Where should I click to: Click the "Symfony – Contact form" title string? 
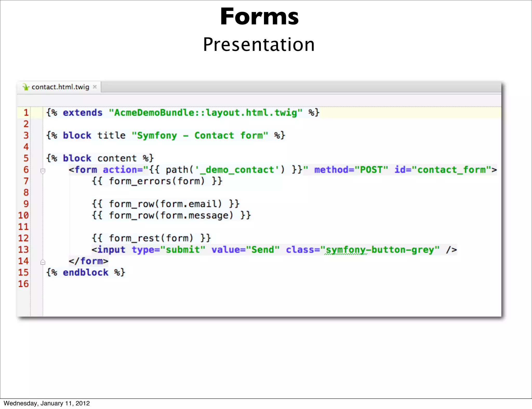(x=200, y=135)
